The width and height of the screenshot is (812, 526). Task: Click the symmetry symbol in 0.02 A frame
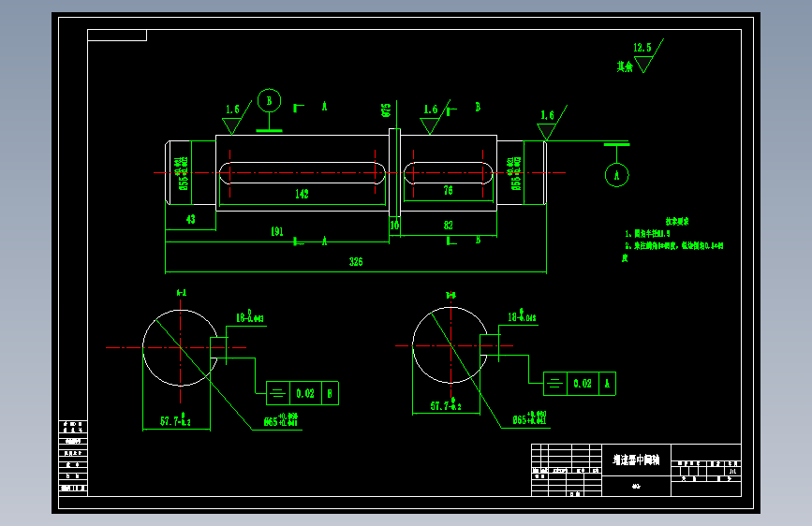555,384
